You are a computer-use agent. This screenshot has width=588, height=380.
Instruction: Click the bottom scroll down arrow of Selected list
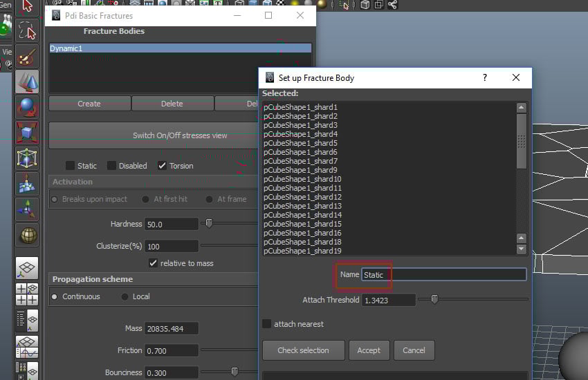tap(522, 249)
